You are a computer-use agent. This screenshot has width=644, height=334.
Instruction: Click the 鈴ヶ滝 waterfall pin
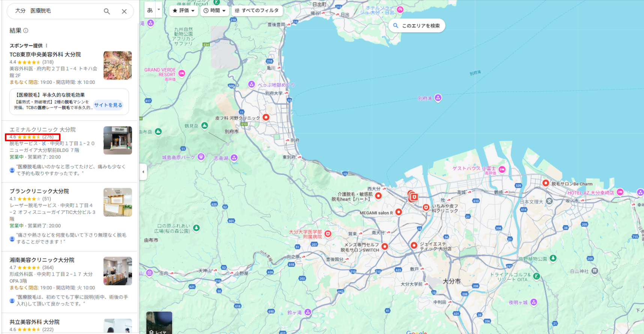[308, 312]
